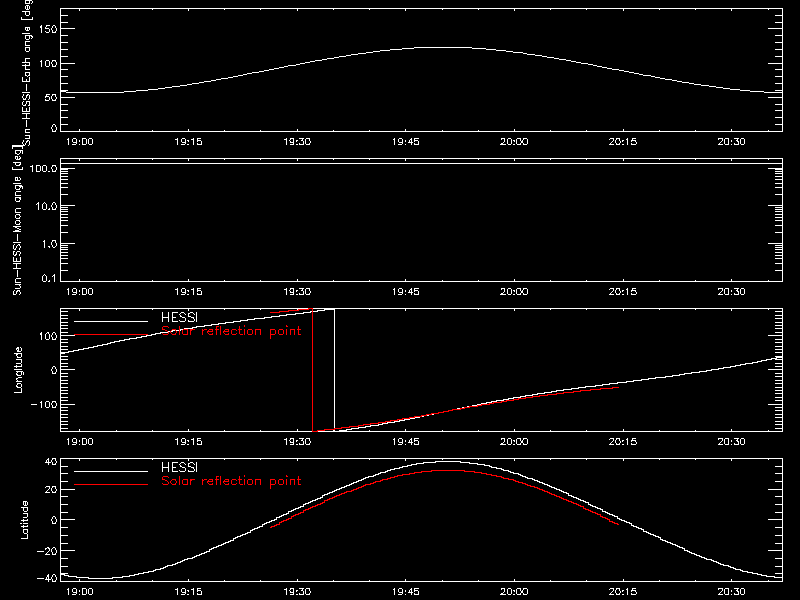This screenshot has height=600, width=800.
Task: Click the 100 tick in Longitude panel
Action: [47, 336]
